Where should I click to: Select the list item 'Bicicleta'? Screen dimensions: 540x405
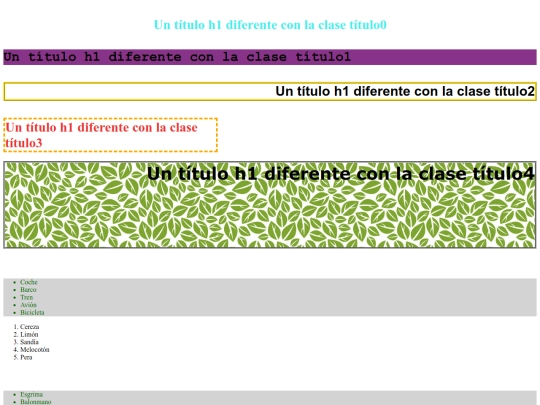pyautogui.click(x=32, y=312)
